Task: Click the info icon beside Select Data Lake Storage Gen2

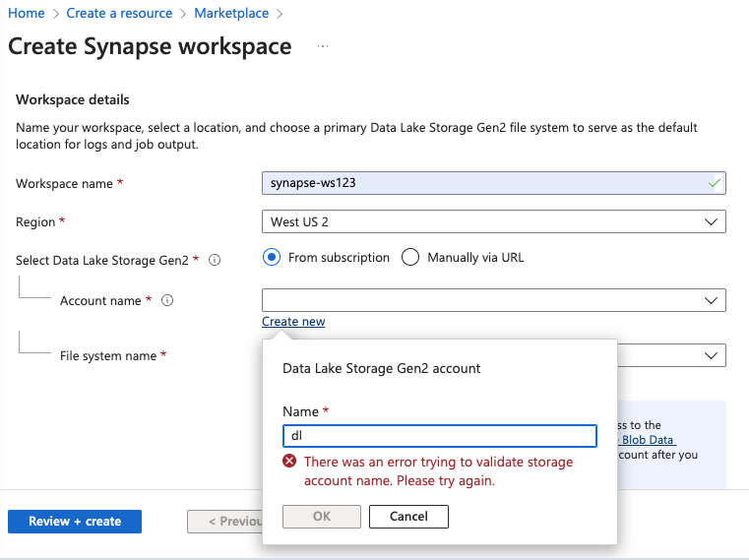Action: point(215,260)
